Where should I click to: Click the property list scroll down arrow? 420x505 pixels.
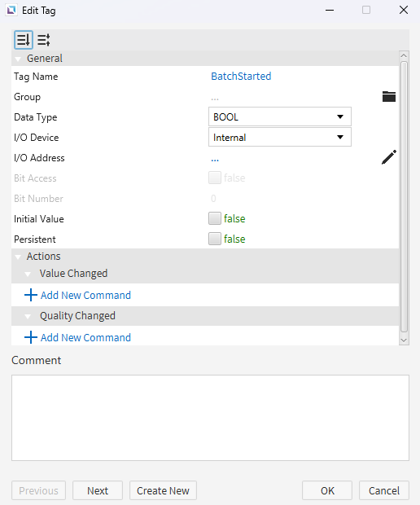coord(404,340)
